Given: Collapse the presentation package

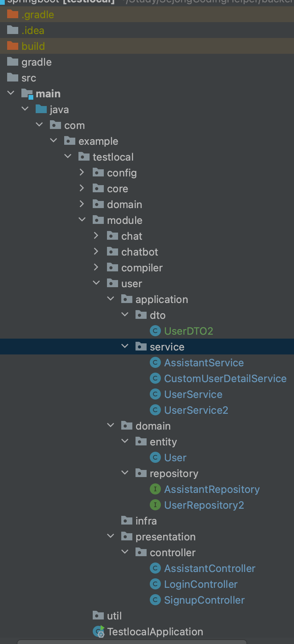Looking at the screenshot, I should 111,536.
